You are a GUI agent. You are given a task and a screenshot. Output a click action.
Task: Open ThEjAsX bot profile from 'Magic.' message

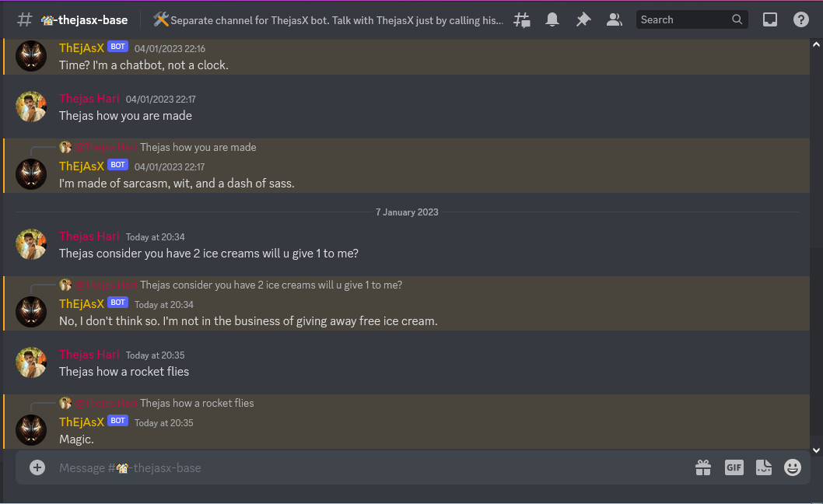click(82, 422)
